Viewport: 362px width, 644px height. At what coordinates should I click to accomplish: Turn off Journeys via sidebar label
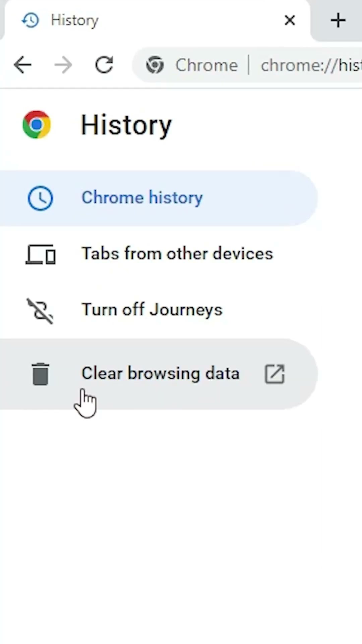tap(152, 310)
